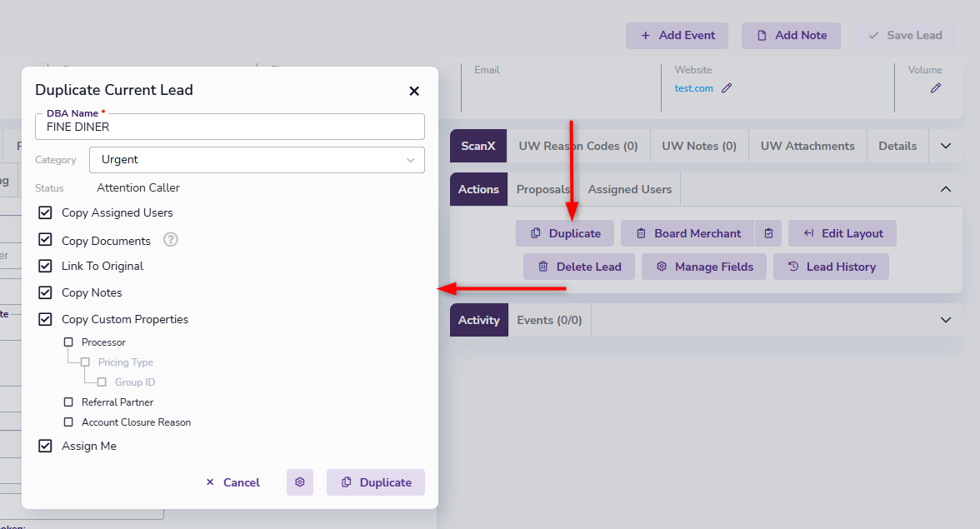Open the Manage Fields button
Viewport: 980px width, 529px height.
click(x=704, y=267)
